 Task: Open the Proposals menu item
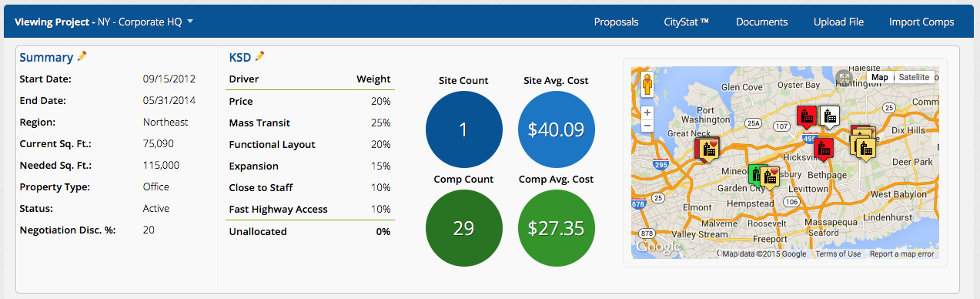(616, 22)
